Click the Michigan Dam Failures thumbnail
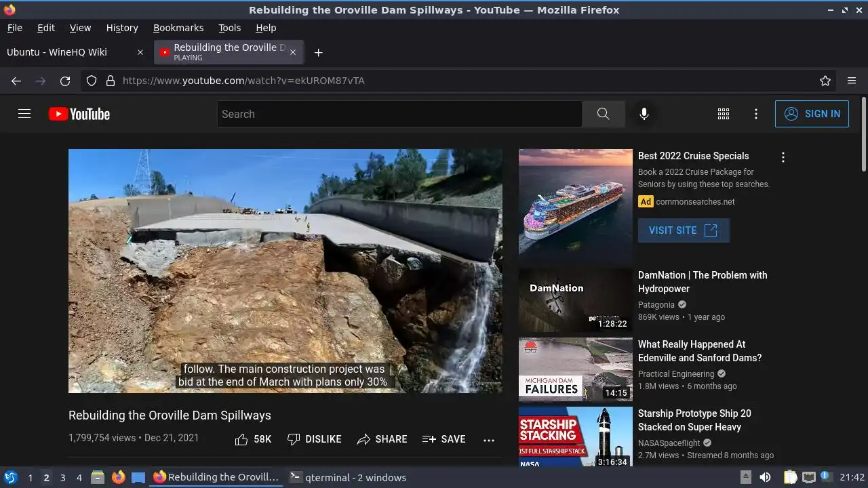The height and width of the screenshot is (488, 868). [x=576, y=369]
